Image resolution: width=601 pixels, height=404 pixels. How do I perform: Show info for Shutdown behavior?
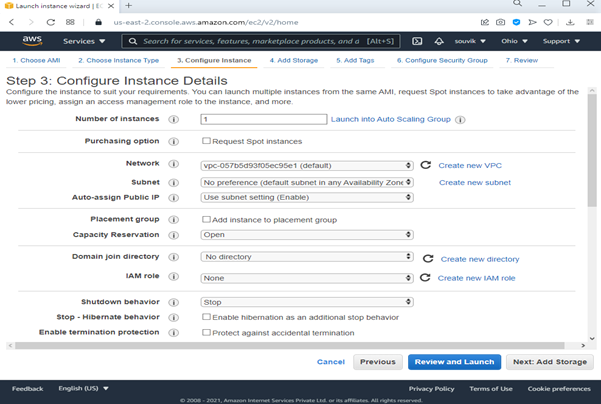174,302
